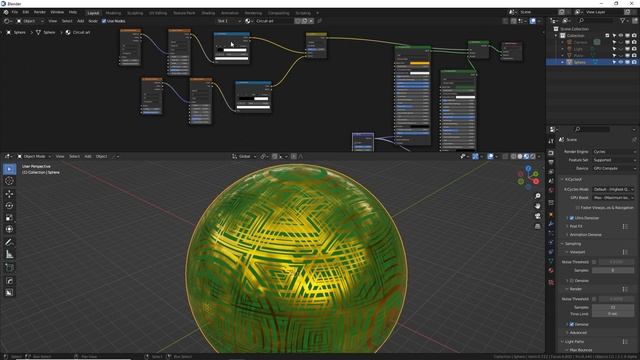Click the zoom magnifier icon in the viewport
Screen dimensions: 640x360
click(538, 196)
